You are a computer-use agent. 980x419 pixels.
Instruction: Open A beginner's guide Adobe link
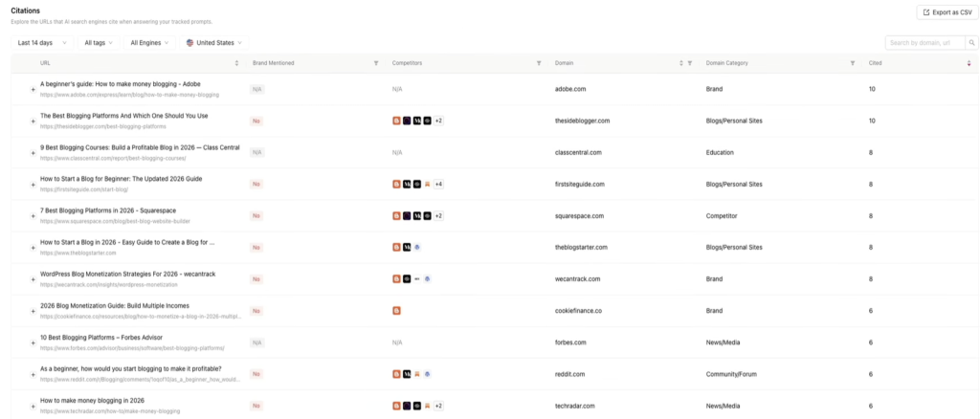(x=120, y=83)
